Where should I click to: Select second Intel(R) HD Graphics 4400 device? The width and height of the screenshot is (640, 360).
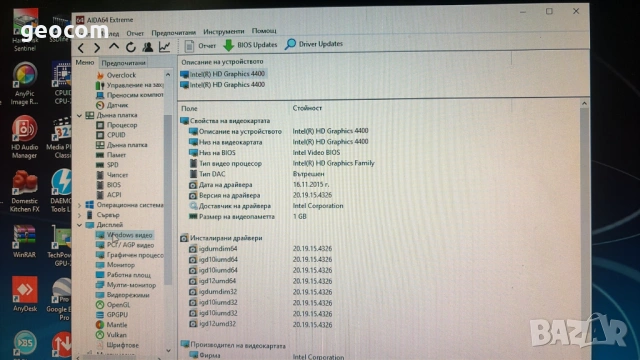pos(223,85)
